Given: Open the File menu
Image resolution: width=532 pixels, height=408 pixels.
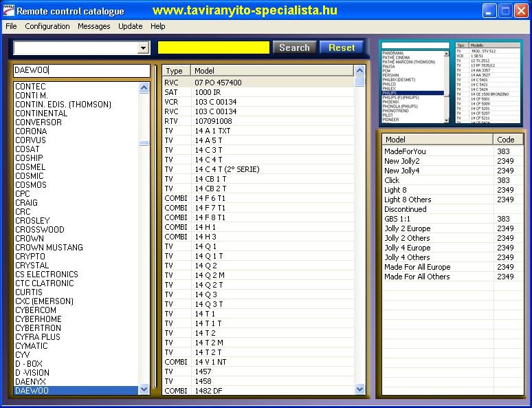Looking at the screenshot, I should pyautogui.click(x=11, y=26).
